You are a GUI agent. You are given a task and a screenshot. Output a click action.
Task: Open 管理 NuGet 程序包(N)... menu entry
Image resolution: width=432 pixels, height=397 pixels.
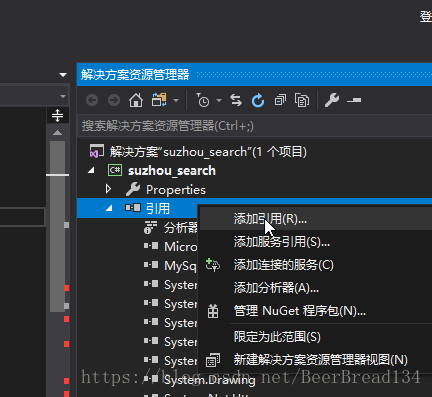pyautogui.click(x=300, y=311)
